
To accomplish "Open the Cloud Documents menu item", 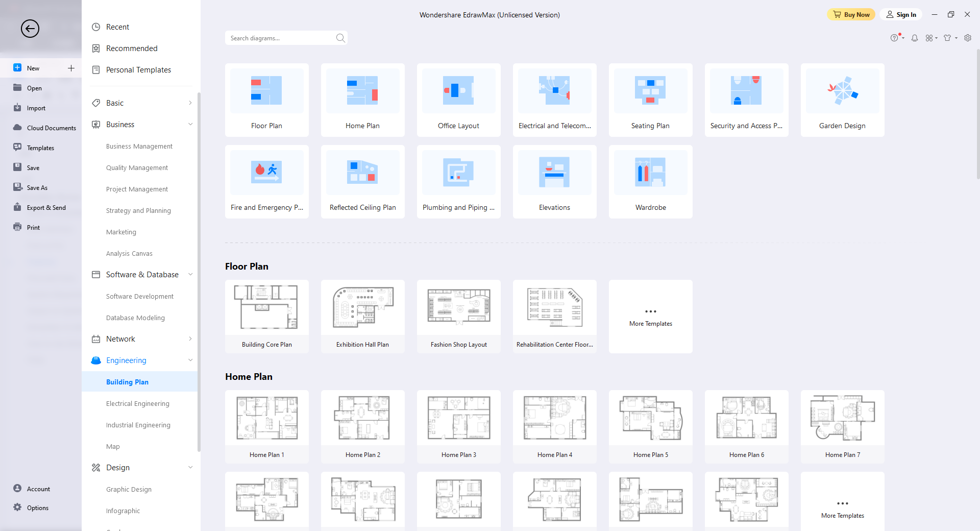I will (x=51, y=128).
